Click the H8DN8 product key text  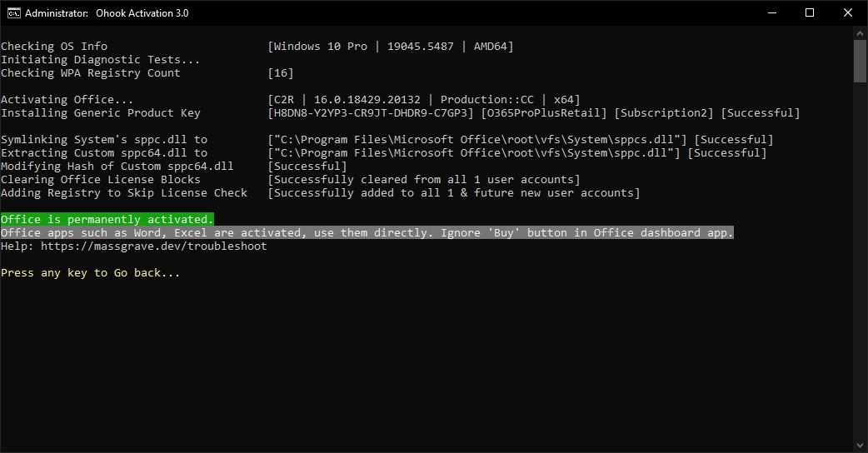371,113
